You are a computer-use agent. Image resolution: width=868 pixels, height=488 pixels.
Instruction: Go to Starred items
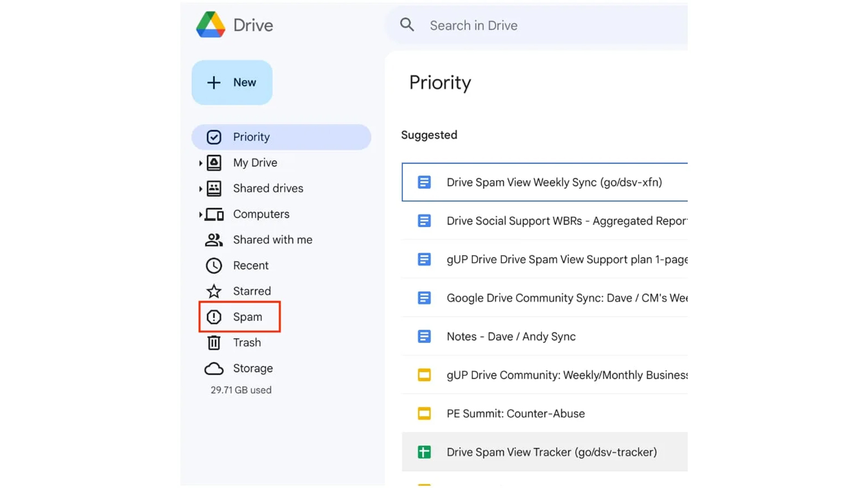[x=252, y=291]
